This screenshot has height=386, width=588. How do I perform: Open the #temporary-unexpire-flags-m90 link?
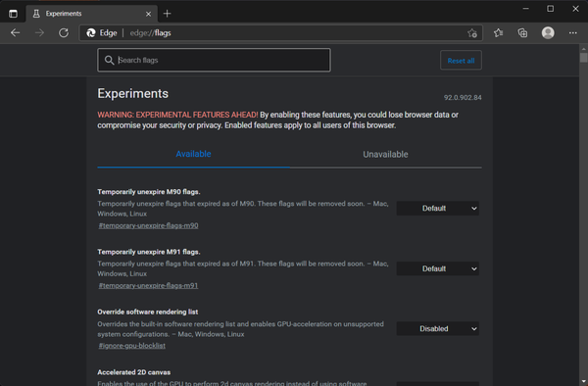coord(149,225)
